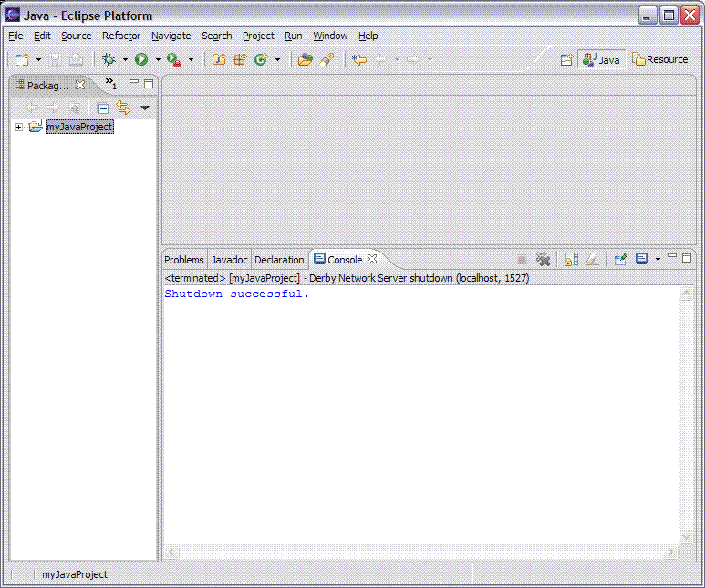
Task: Close the Console view tab
Action: pyautogui.click(x=372, y=260)
